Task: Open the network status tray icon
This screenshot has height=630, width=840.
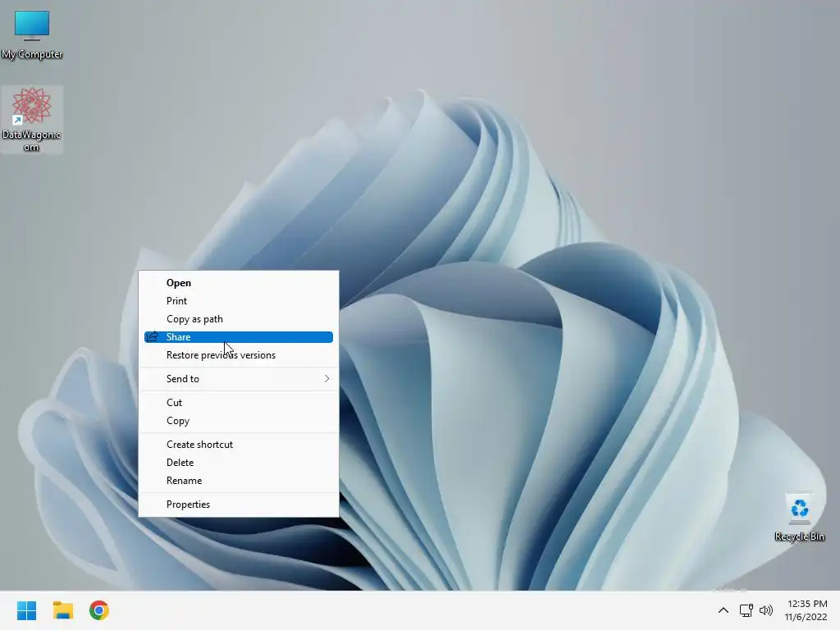Action: click(746, 610)
